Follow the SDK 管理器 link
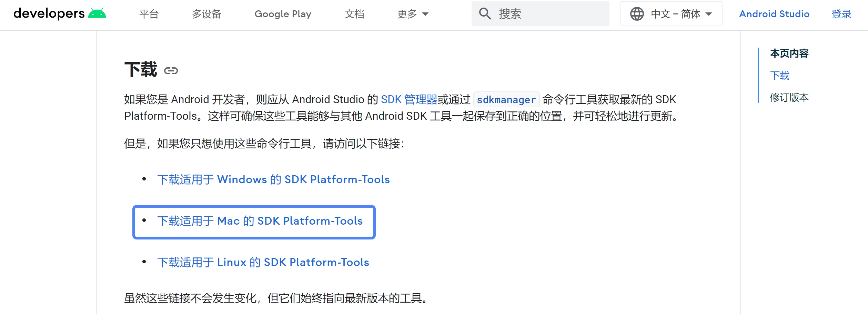 409,99
